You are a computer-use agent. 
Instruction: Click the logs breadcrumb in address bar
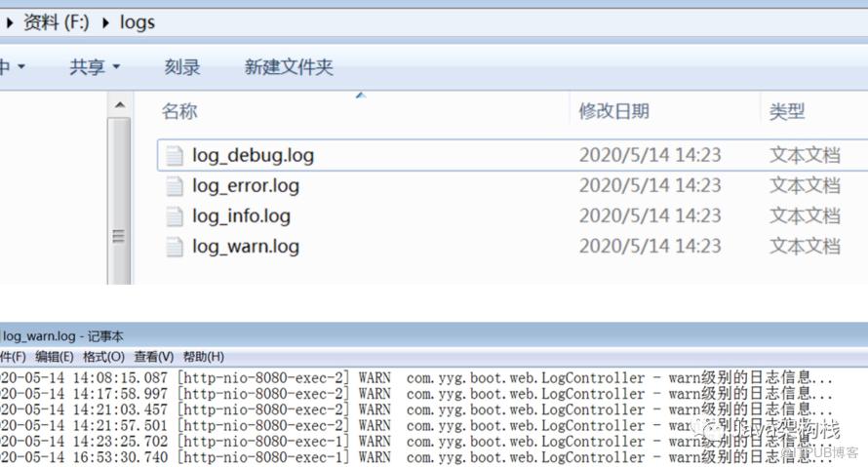tap(138, 22)
